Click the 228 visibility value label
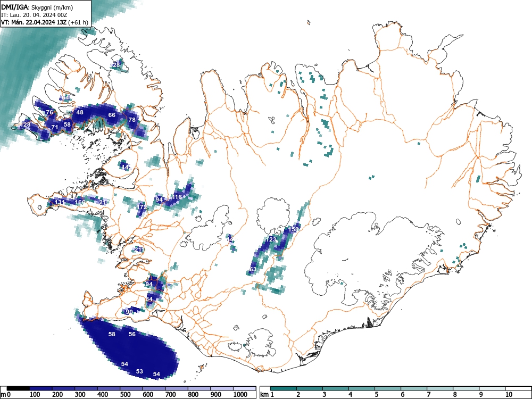The height and width of the screenshot is (399, 532). (x=115, y=65)
